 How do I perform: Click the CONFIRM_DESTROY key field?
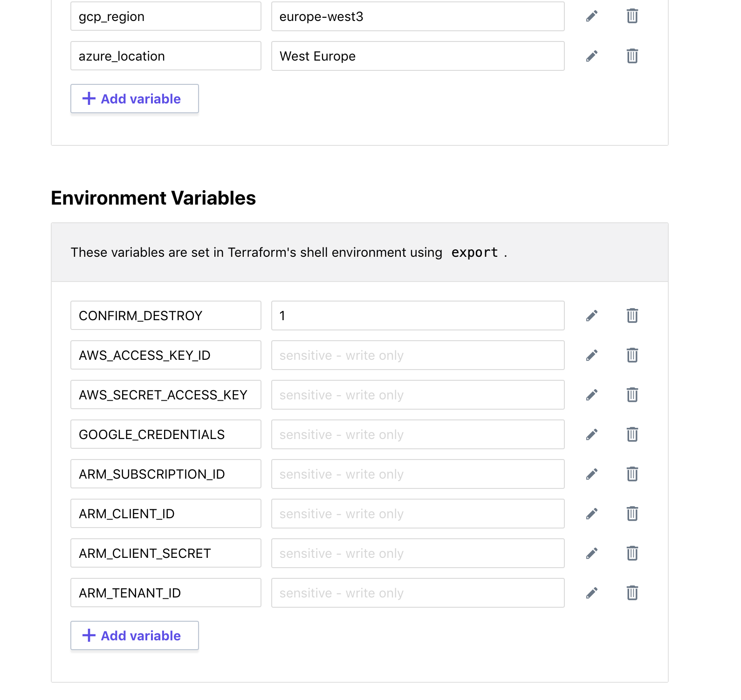coord(166,316)
